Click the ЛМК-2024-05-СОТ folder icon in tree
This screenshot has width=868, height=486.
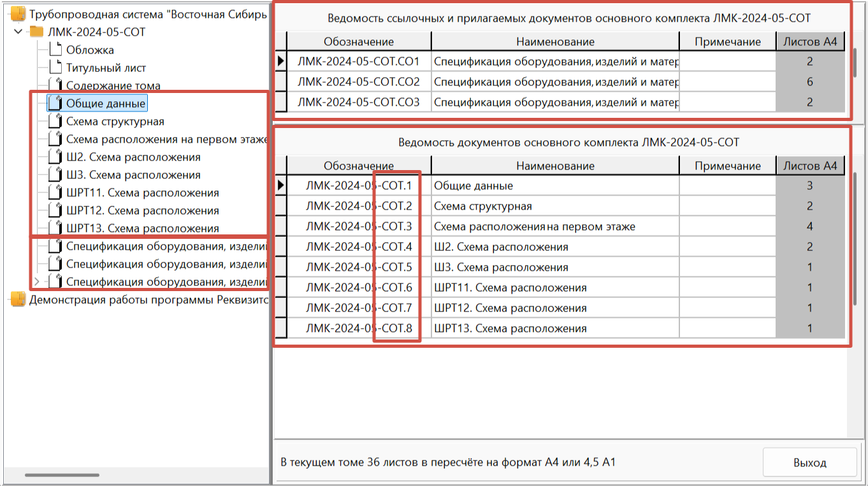pos(37,32)
